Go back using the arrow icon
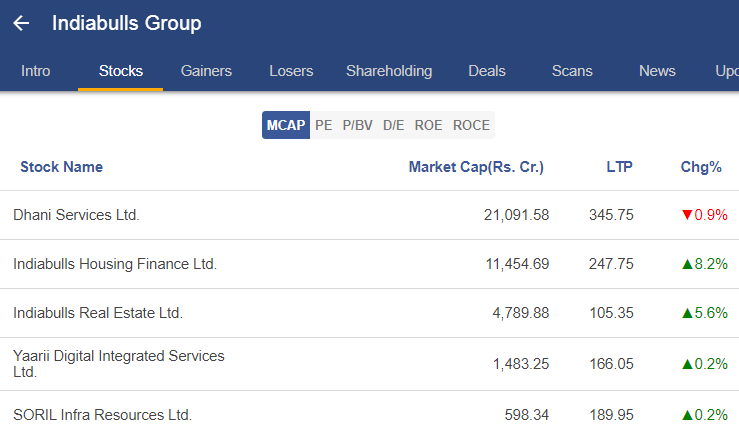Viewport: 739px width, 440px height. tap(21, 23)
